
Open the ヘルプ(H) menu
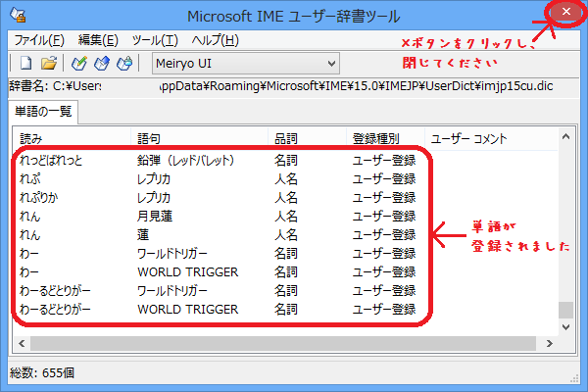click(x=216, y=40)
